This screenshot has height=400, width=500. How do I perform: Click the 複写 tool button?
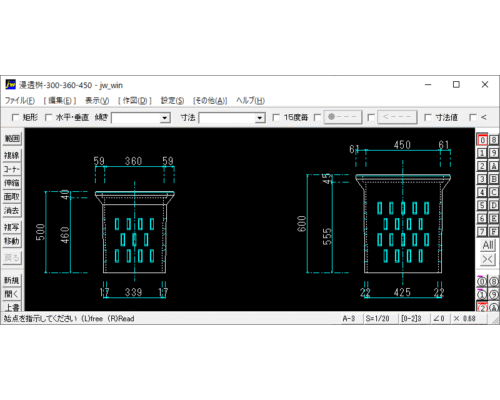12,227
